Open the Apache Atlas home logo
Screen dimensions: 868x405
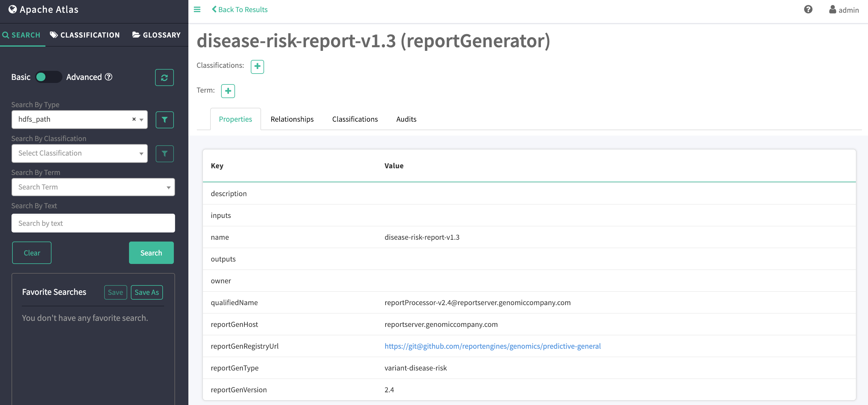[43, 9]
